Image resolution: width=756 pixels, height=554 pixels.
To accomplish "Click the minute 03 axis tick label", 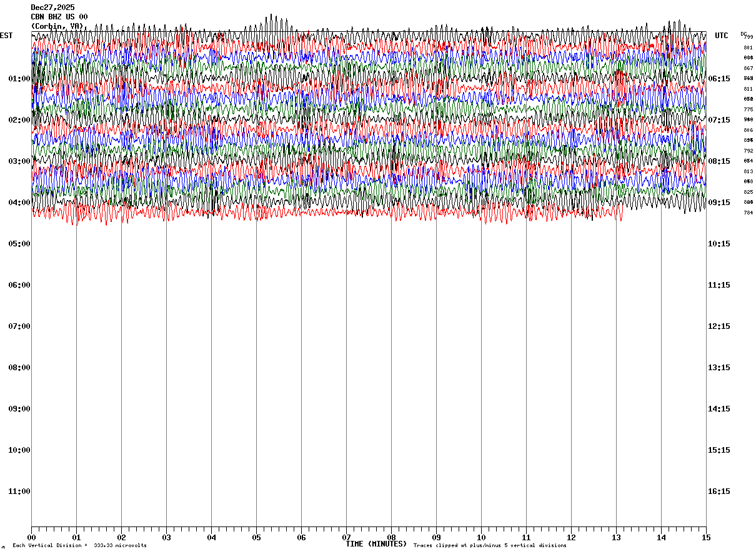I will tap(166, 537).
